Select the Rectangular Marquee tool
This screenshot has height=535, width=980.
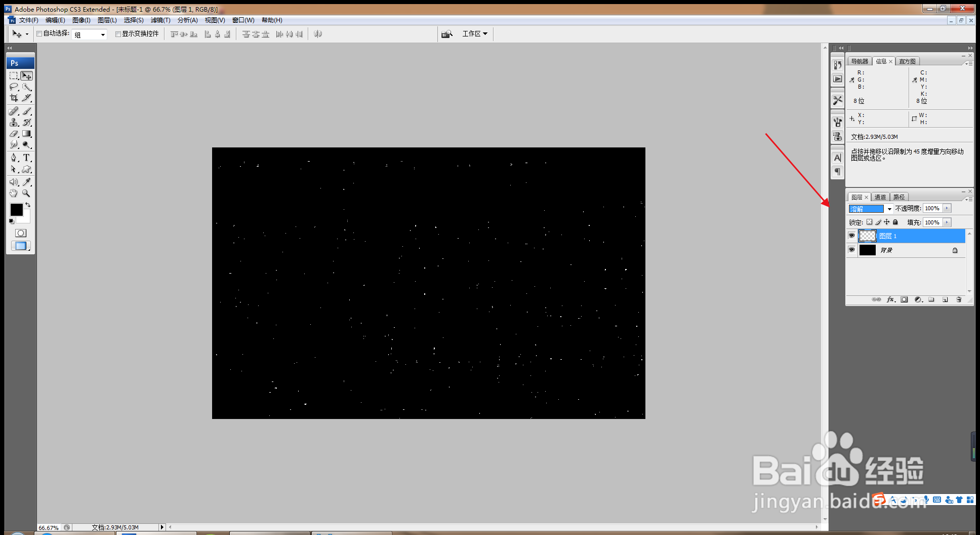pyautogui.click(x=14, y=76)
